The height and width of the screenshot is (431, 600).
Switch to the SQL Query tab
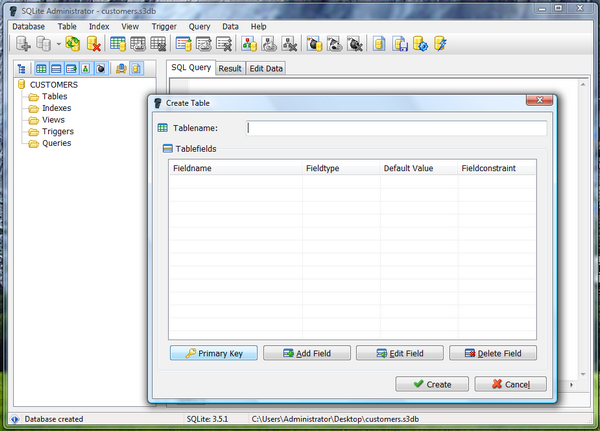[191, 67]
